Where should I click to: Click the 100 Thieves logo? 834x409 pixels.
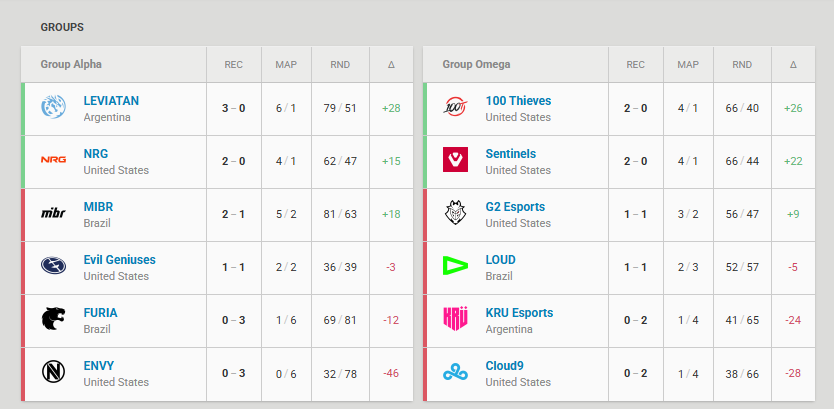click(455, 107)
